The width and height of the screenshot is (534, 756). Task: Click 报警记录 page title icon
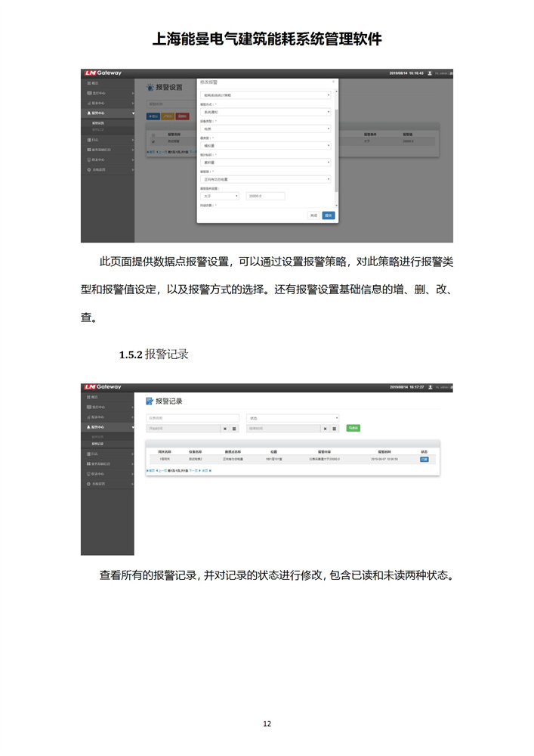pos(150,401)
